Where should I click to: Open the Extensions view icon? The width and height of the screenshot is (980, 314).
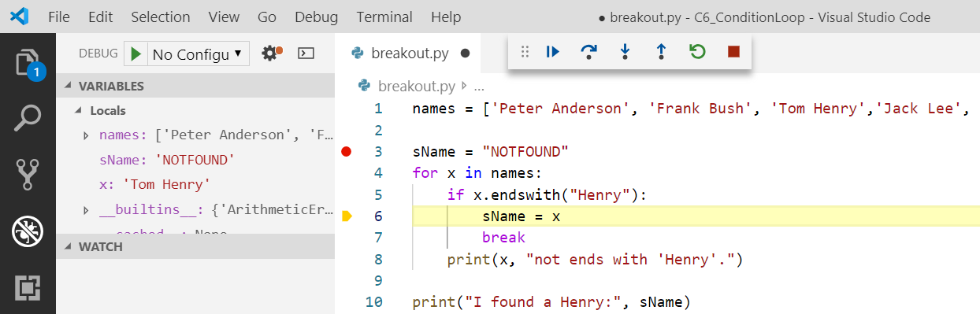pyautogui.click(x=28, y=287)
